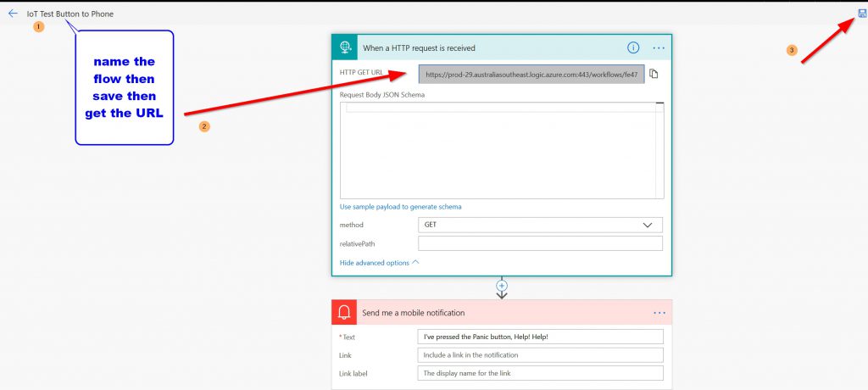
Task: Click the Link input field
Action: (x=540, y=355)
